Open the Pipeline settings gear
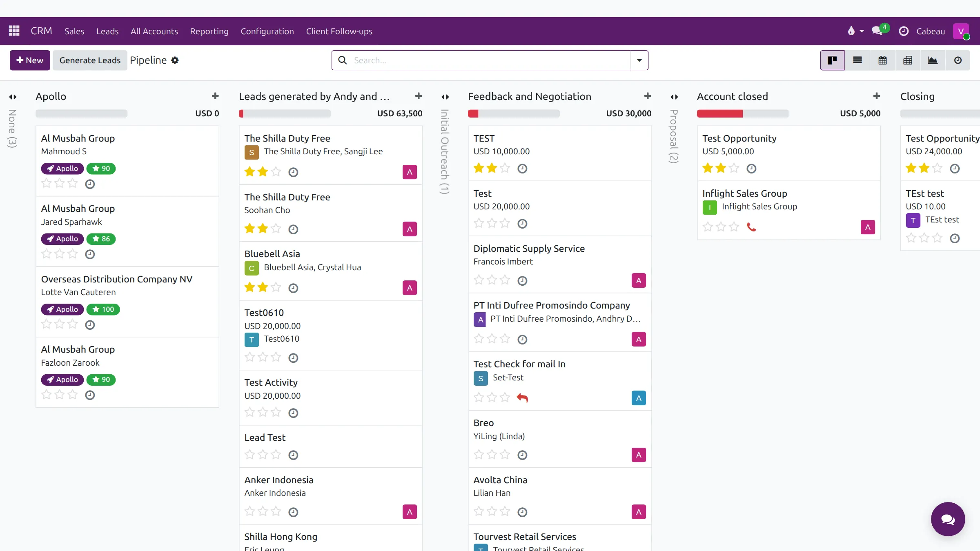This screenshot has height=551, width=980. tap(175, 60)
